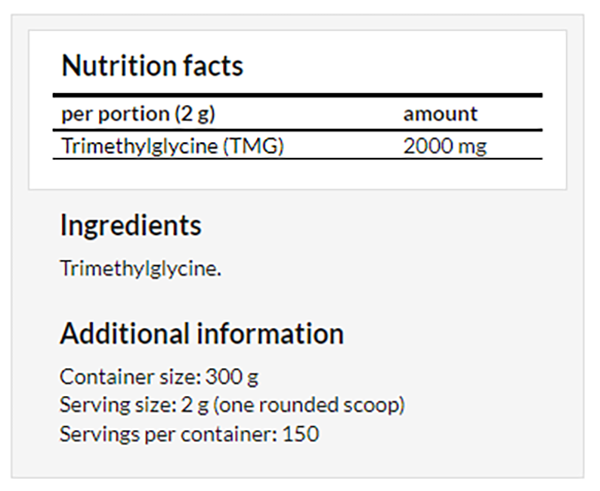Click the Ingredients heading
Image resolution: width=600 pixels, height=491 pixels.
coord(131,227)
